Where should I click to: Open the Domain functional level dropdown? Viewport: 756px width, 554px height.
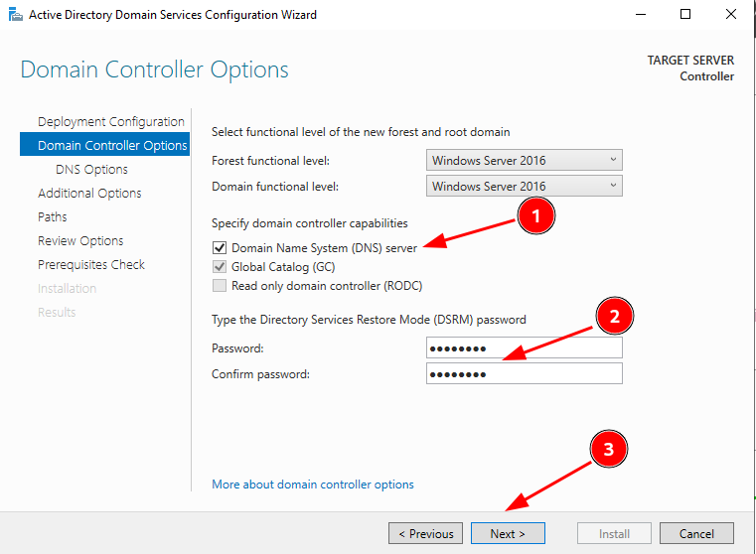[525, 186]
